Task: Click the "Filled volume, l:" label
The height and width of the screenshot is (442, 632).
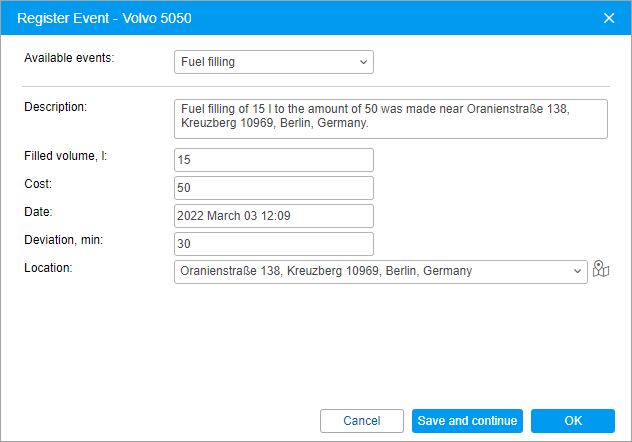Action: (x=66, y=156)
